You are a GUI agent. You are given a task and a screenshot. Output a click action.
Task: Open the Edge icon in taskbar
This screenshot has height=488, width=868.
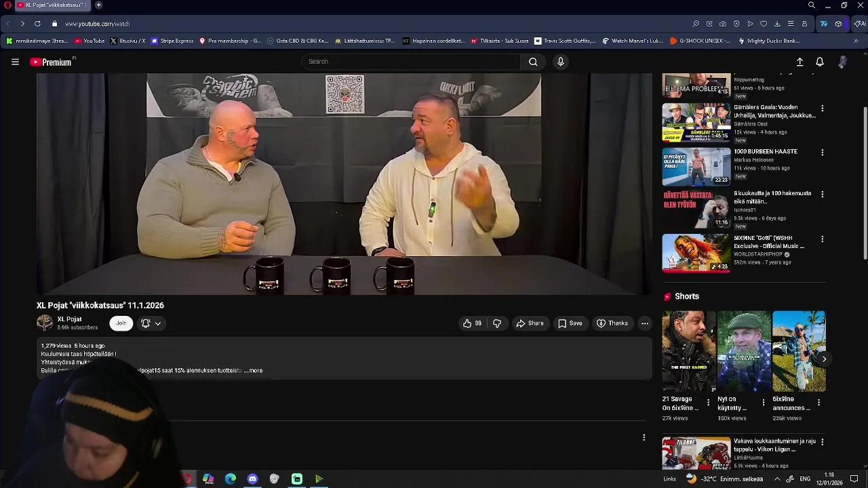point(231,479)
